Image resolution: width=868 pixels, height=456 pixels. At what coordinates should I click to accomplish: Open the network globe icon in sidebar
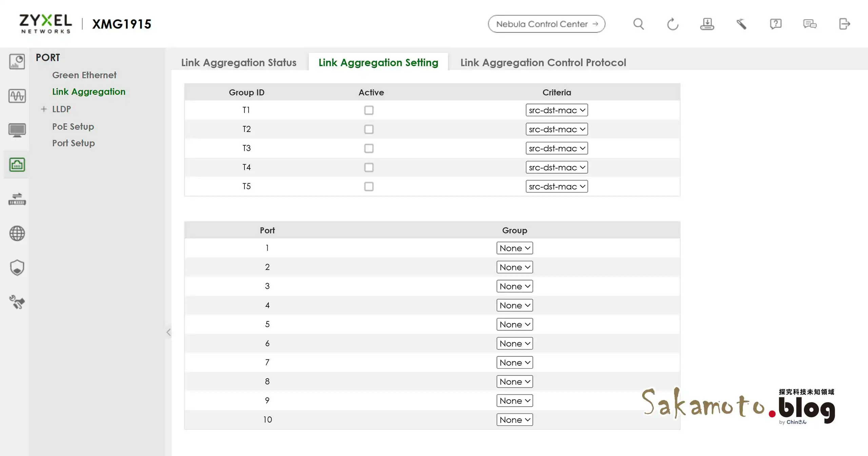[x=17, y=233]
